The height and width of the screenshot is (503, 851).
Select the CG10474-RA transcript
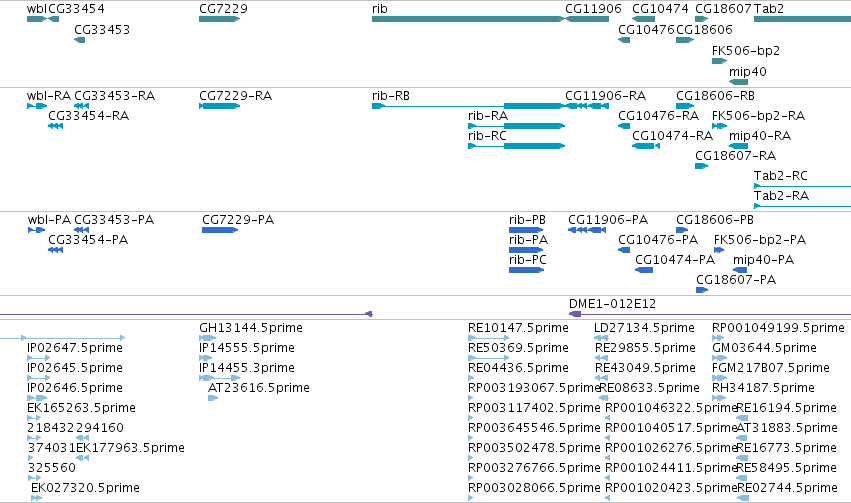point(646,146)
